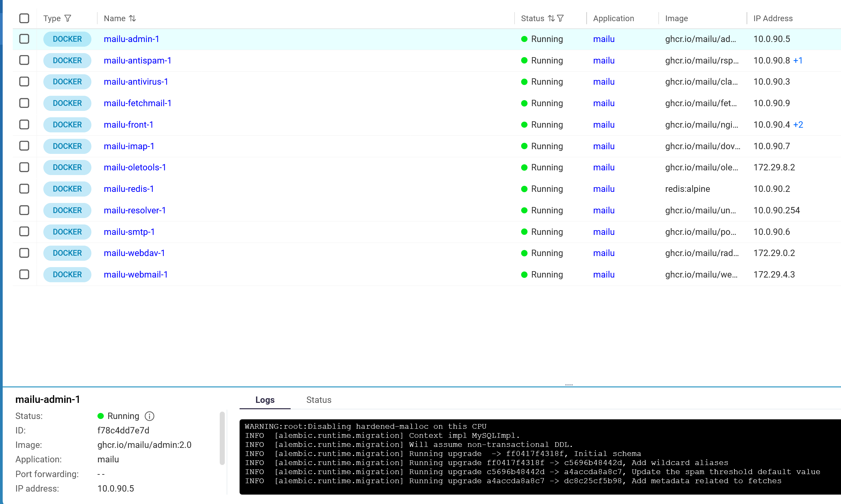
Task: Check the mailu-redis-1 row checkbox
Action: coord(24,189)
